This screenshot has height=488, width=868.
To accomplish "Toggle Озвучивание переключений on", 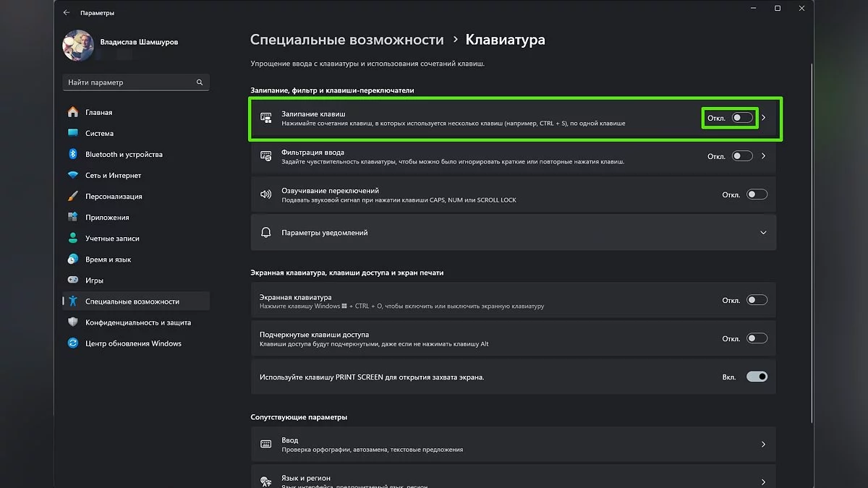I will click(757, 194).
